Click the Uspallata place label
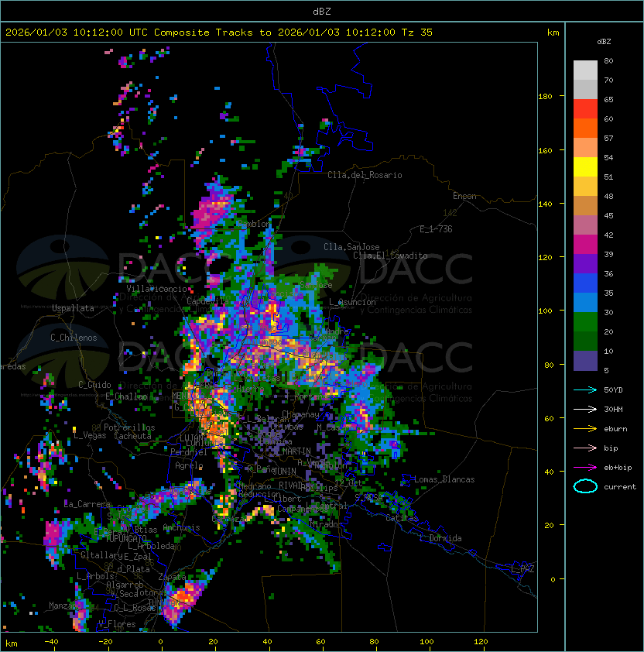 pos(73,308)
